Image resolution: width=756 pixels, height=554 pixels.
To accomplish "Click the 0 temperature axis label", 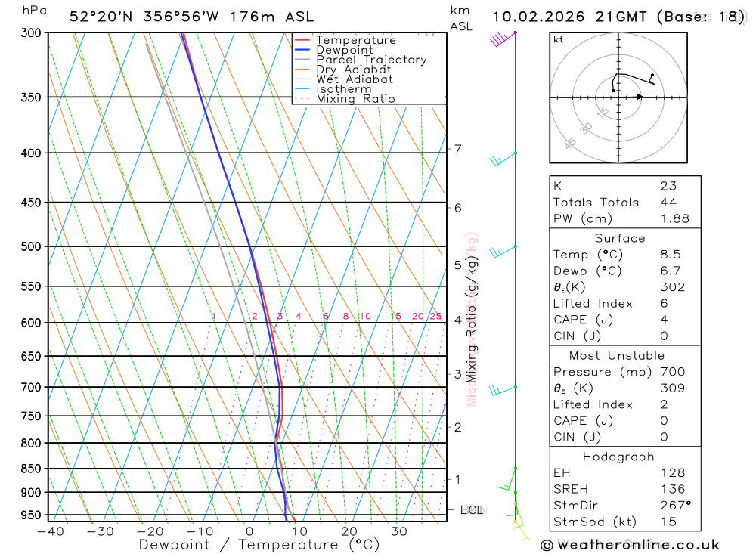I will pos(249,532).
